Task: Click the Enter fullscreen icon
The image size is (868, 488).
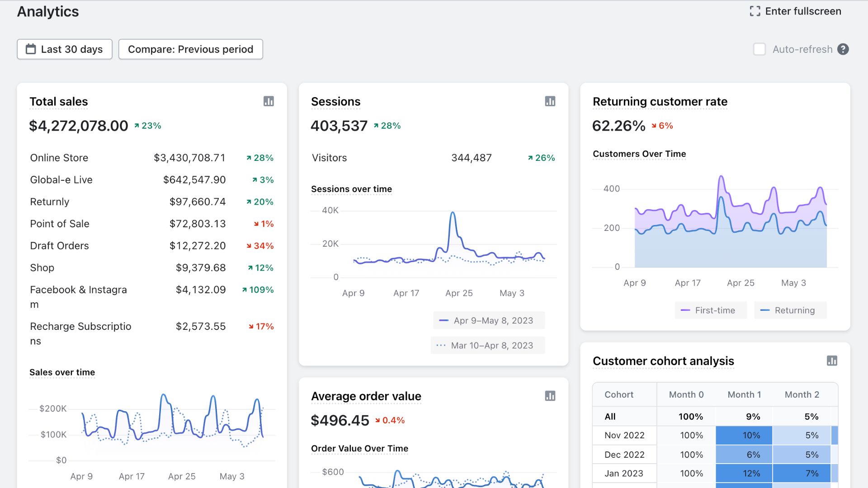Action: coord(755,11)
